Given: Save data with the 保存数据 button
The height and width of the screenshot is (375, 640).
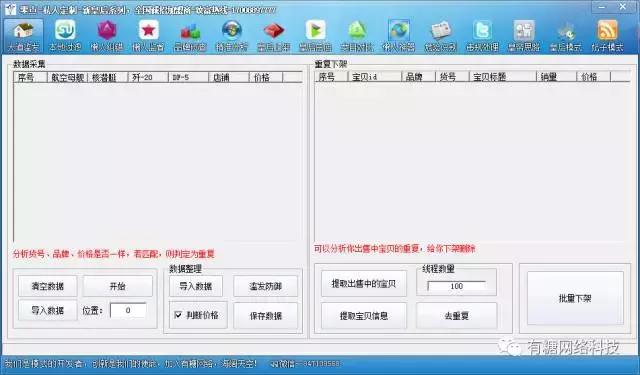Looking at the screenshot, I should tap(265, 315).
